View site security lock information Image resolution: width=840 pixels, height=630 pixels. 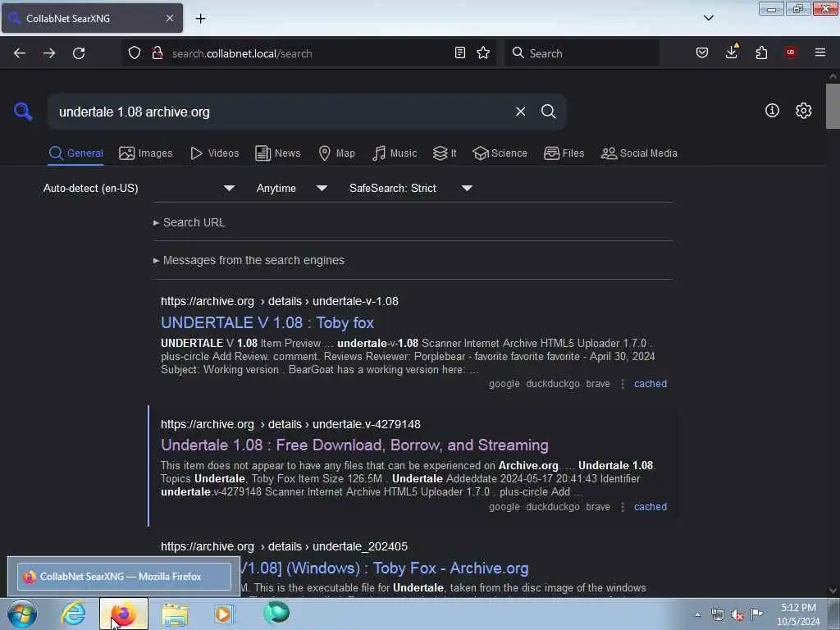157,52
